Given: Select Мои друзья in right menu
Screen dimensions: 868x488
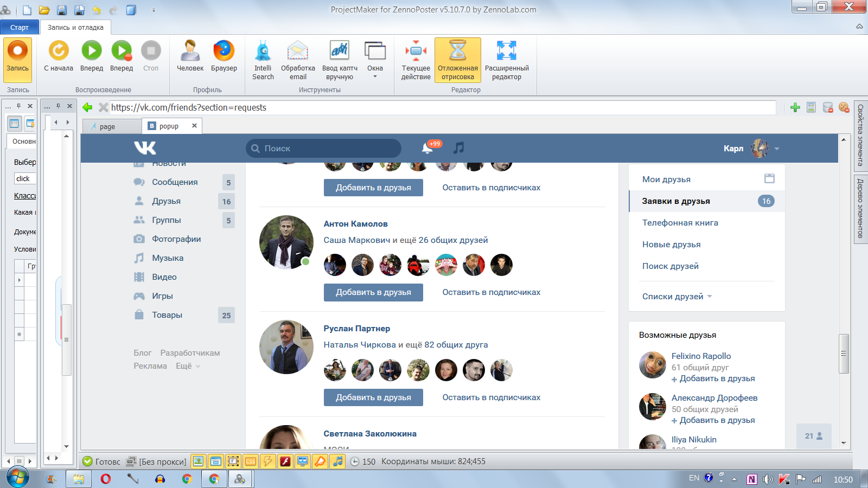Looking at the screenshot, I should (x=666, y=179).
